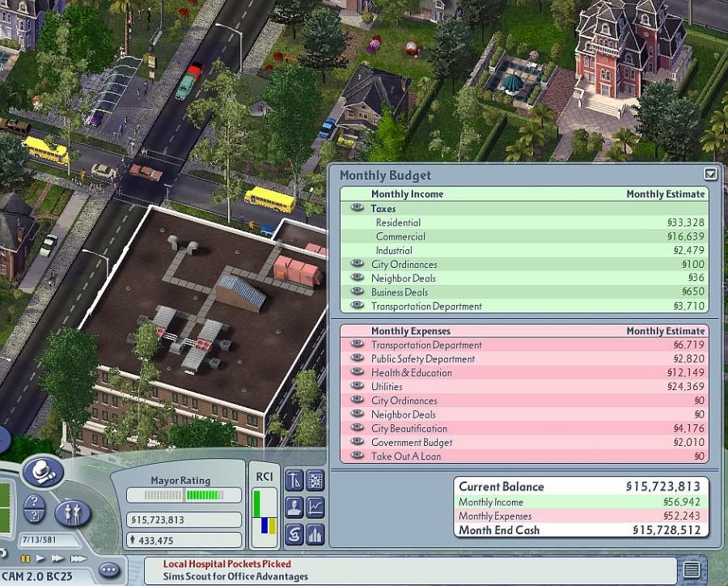Open the Business Deals income row
Screen dimensions: 728x586
pos(525,292)
